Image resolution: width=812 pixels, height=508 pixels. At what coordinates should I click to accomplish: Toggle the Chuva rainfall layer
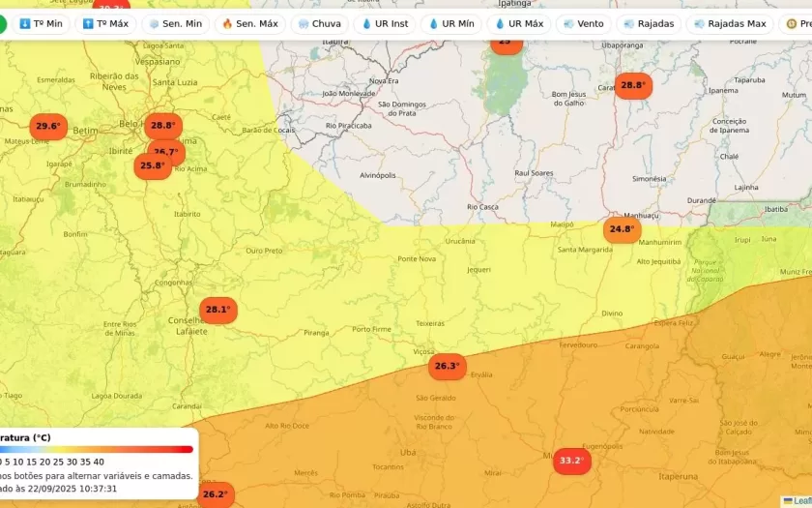(x=319, y=23)
